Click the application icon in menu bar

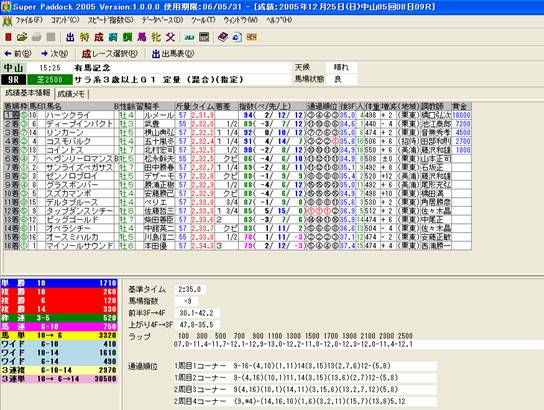tap(7, 21)
